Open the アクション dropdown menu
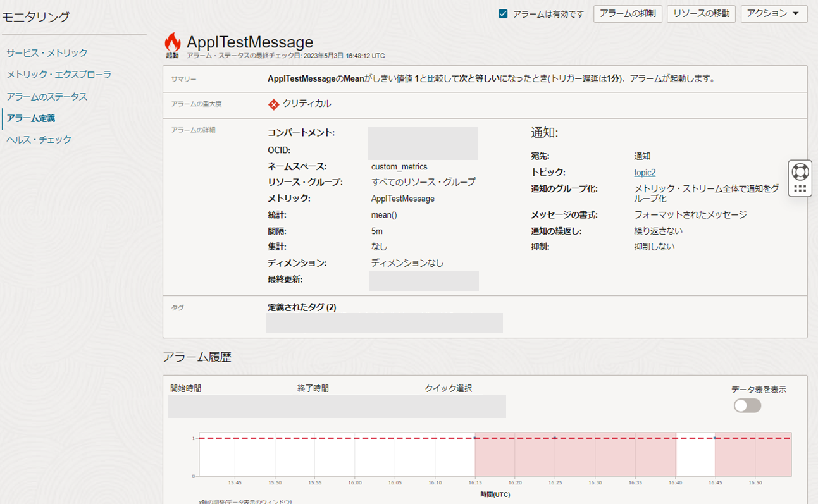818x504 pixels. (774, 14)
